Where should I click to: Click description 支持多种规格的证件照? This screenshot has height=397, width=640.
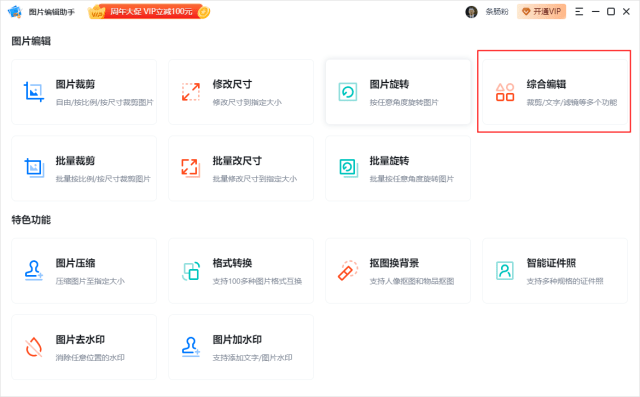(x=565, y=281)
